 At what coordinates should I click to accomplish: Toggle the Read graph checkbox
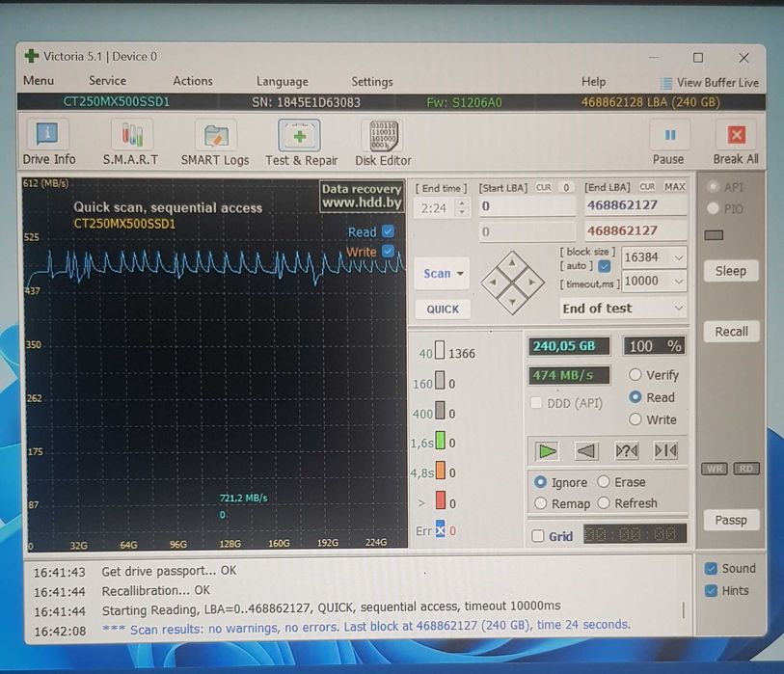pos(388,231)
